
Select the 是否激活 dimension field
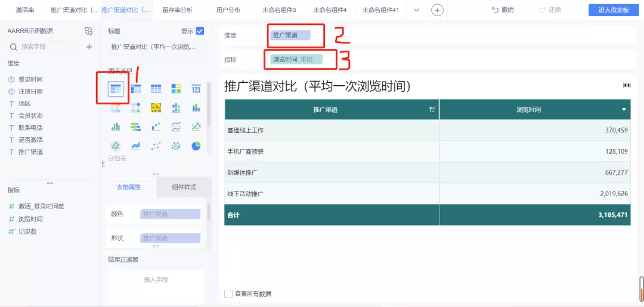(30, 139)
